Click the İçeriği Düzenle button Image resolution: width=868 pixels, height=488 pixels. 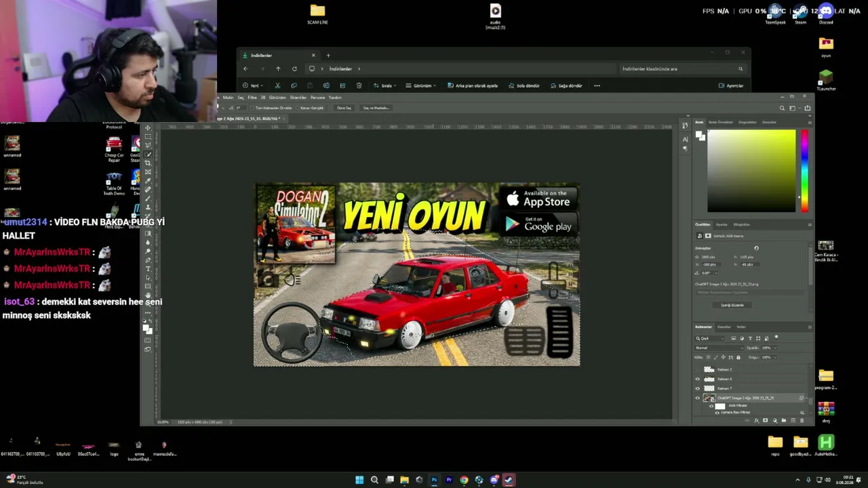[x=732, y=305]
